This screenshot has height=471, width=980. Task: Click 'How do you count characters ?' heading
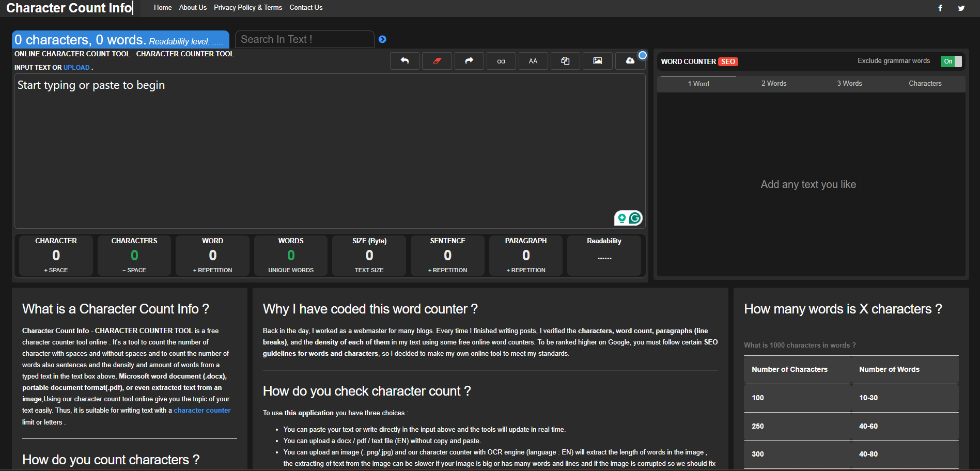click(x=111, y=460)
